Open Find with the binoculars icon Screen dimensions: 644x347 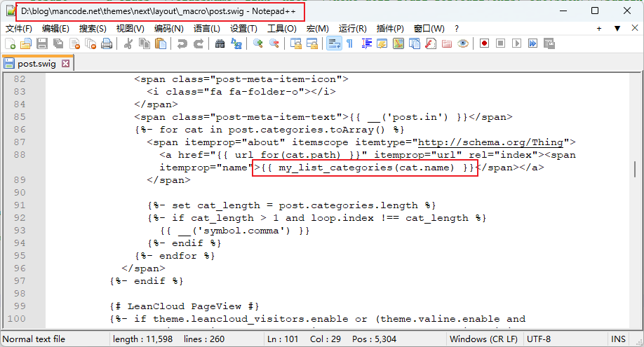(x=220, y=43)
